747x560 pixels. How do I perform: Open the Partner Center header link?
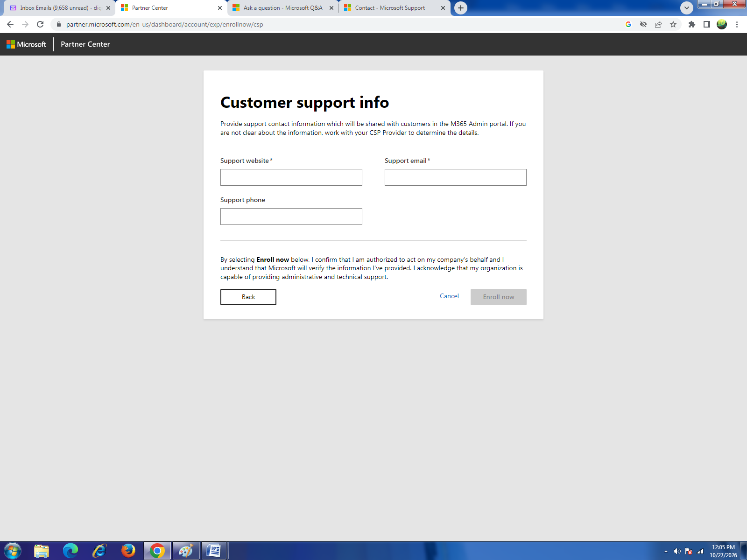point(85,44)
